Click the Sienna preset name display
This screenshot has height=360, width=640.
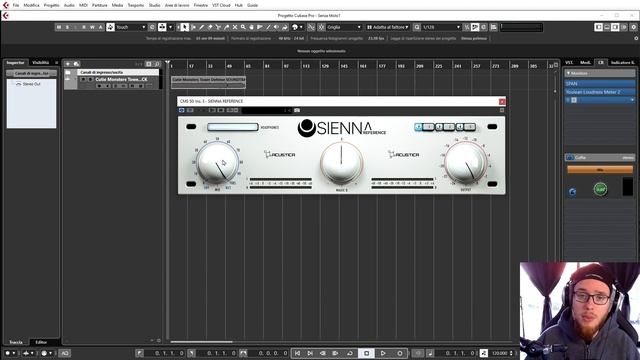233,127
